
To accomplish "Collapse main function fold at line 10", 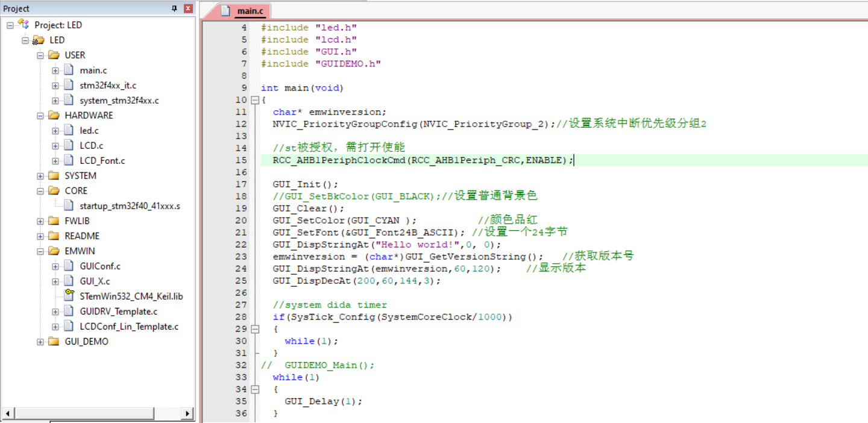I will pyautogui.click(x=254, y=100).
